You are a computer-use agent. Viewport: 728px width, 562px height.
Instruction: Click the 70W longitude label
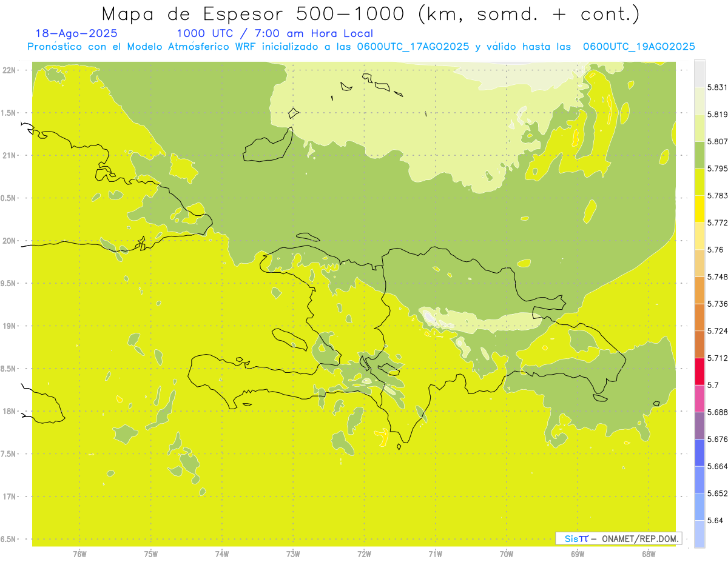click(506, 554)
